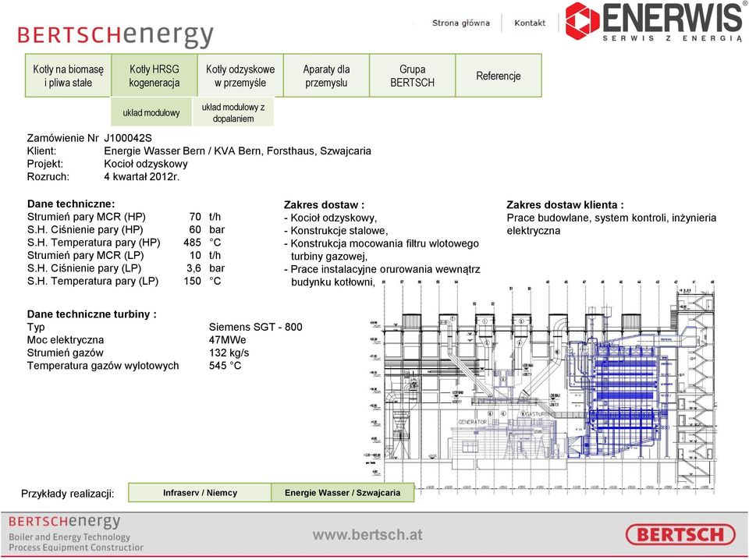Click the Zakres dostaw klienta : heading

tap(565, 205)
